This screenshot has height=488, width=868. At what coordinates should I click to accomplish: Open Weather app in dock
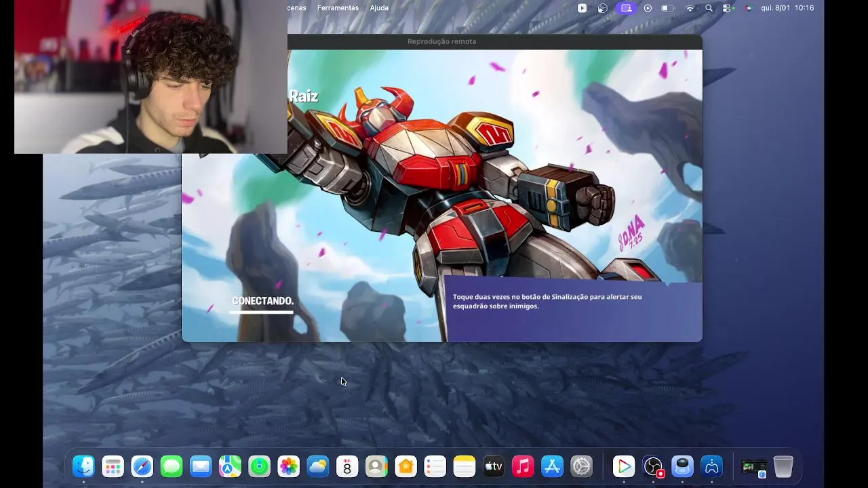point(318,466)
